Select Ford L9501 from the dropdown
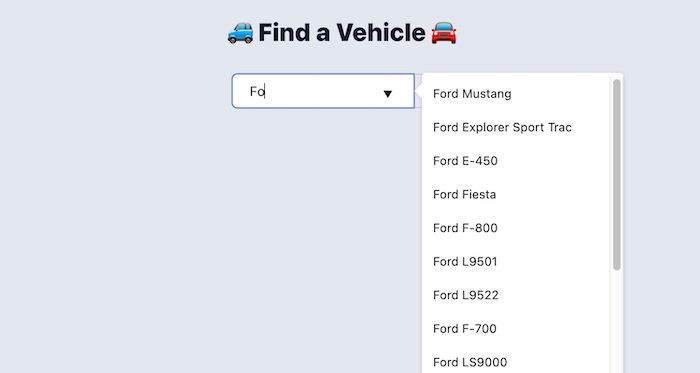Screen dimensions: 700x373 [x=516, y=261]
